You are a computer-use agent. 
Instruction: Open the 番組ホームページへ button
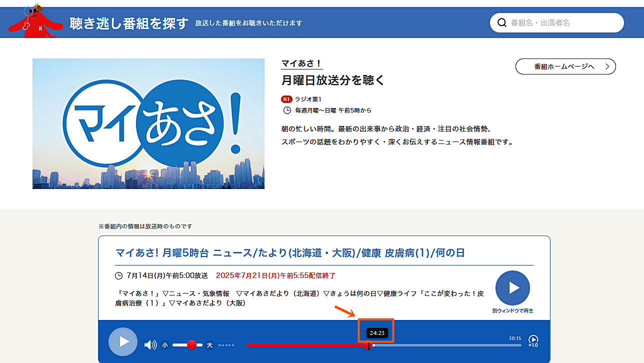point(565,66)
